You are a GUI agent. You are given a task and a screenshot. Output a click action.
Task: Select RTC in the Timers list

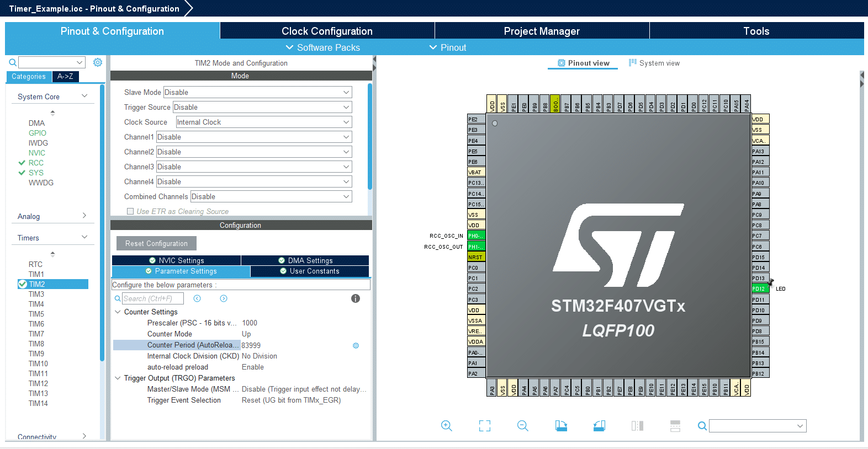coord(35,264)
